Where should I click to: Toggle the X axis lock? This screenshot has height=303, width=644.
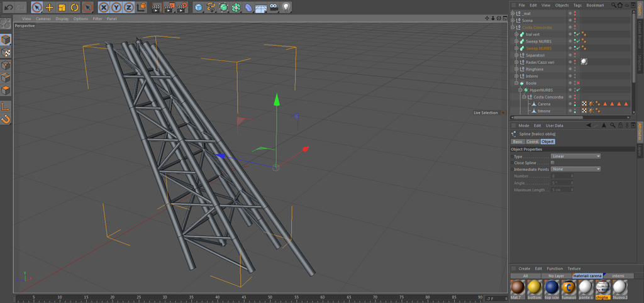(x=104, y=7)
